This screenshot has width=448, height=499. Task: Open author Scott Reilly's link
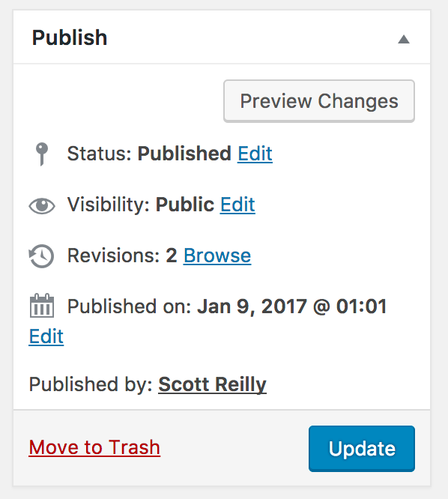212,384
